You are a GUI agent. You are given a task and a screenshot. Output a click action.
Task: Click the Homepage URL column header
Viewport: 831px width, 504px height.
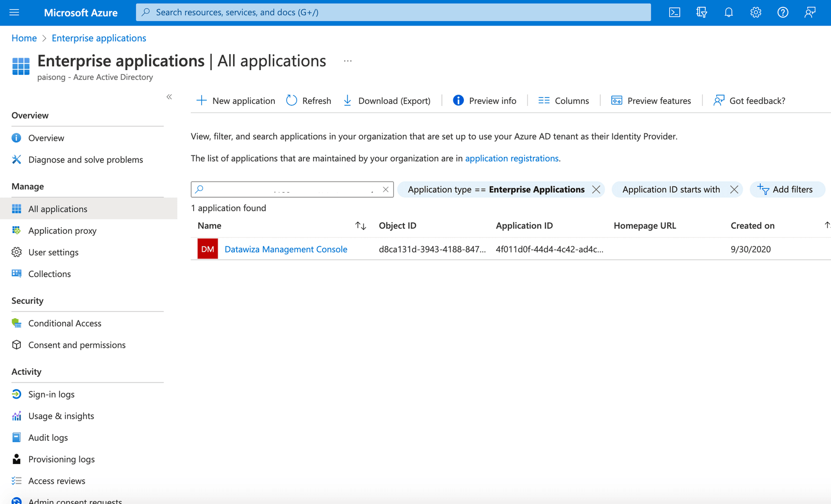pyautogui.click(x=645, y=226)
